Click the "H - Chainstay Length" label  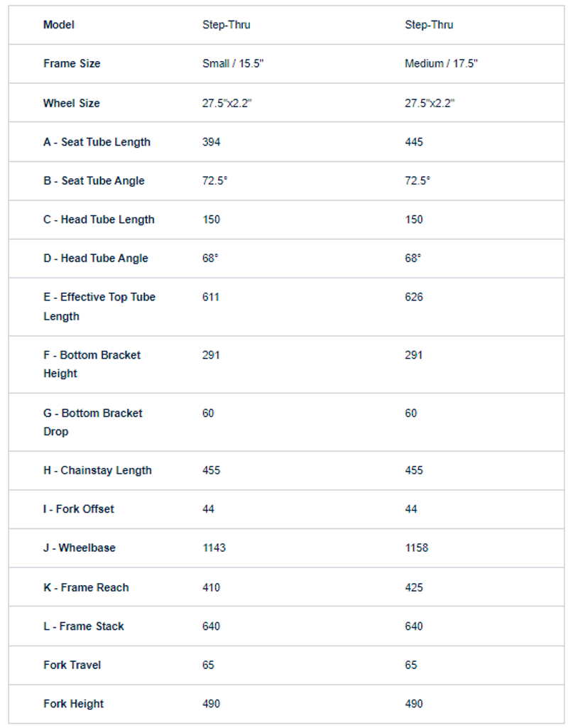(97, 470)
